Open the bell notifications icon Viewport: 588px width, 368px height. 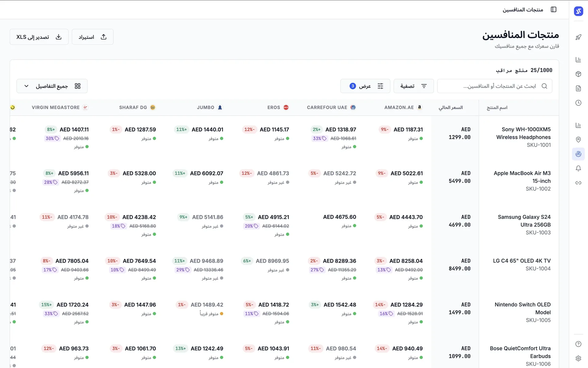point(578,168)
